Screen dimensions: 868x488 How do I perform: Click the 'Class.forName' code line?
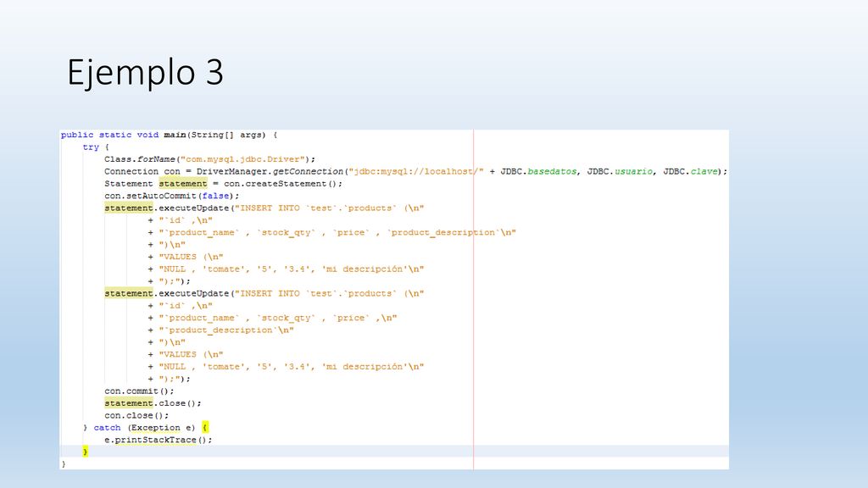pos(210,159)
